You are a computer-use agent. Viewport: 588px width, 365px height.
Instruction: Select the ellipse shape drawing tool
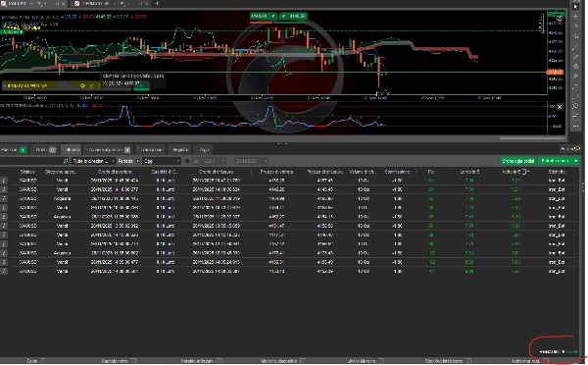coord(575,107)
